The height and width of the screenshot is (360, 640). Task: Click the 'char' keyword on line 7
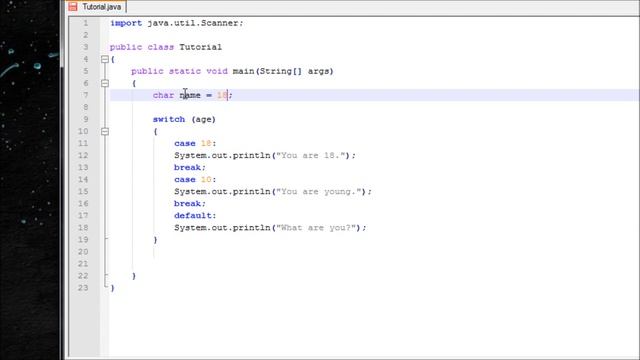(x=163, y=95)
